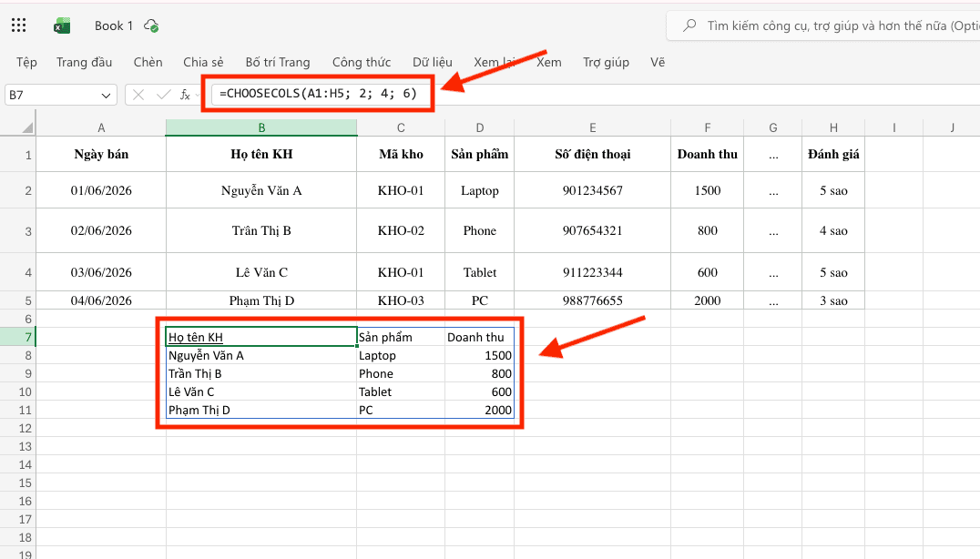The image size is (980, 559).
Task: Open the Công thức tab
Action: [x=362, y=62]
